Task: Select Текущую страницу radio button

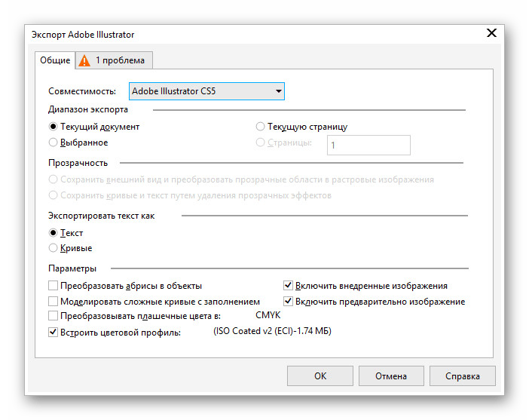Action: point(260,127)
